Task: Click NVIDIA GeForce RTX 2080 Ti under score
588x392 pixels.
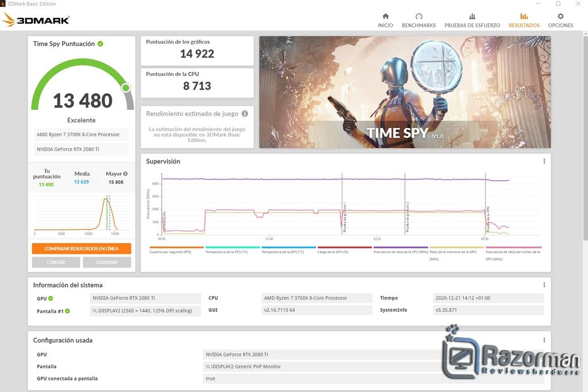Action: pos(81,149)
